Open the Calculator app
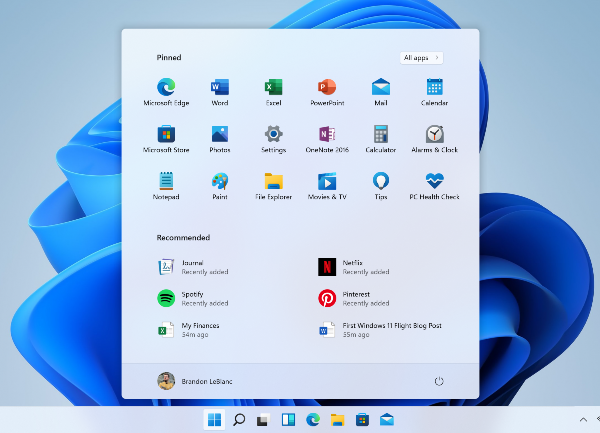The image size is (600, 433). pyautogui.click(x=381, y=139)
